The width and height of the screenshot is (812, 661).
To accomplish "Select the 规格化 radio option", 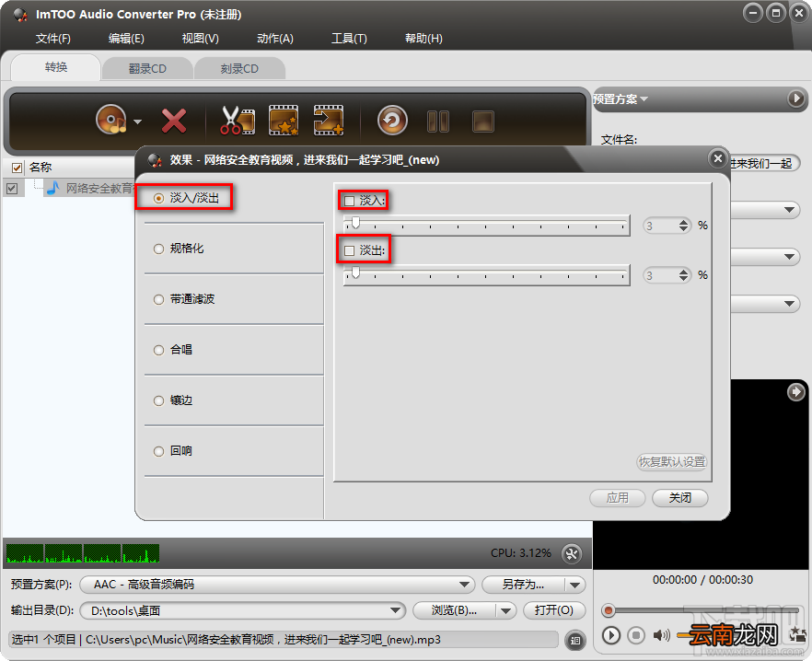I will (x=158, y=249).
